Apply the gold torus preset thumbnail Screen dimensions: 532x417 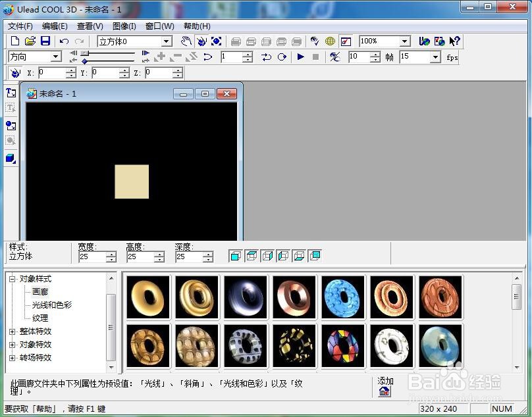click(x=148, y=297)
